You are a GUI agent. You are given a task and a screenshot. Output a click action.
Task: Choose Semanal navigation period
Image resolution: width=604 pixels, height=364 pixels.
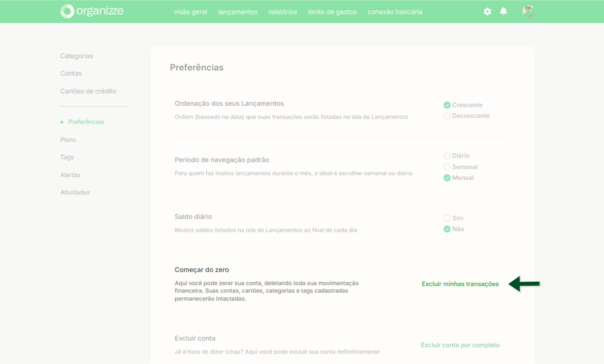[x=461, y=167]
